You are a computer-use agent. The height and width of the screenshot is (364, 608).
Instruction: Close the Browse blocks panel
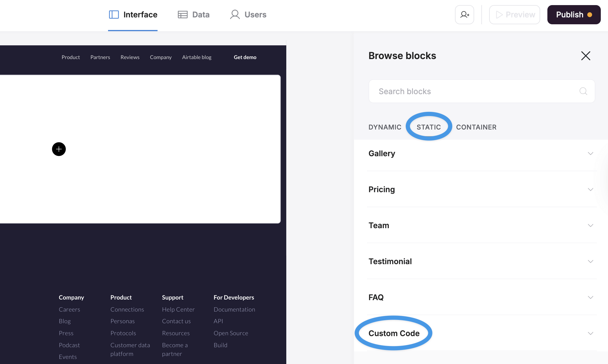pyautogui.click(x=585, y=56)
